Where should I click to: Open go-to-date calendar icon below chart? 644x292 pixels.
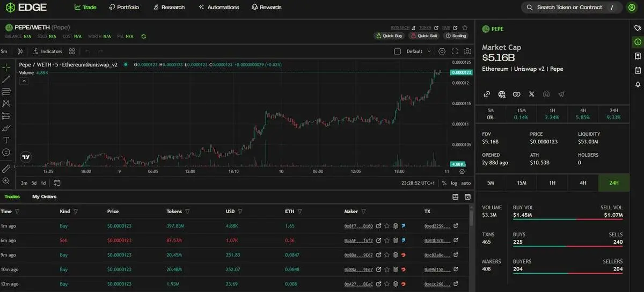[x=57, y=183]
